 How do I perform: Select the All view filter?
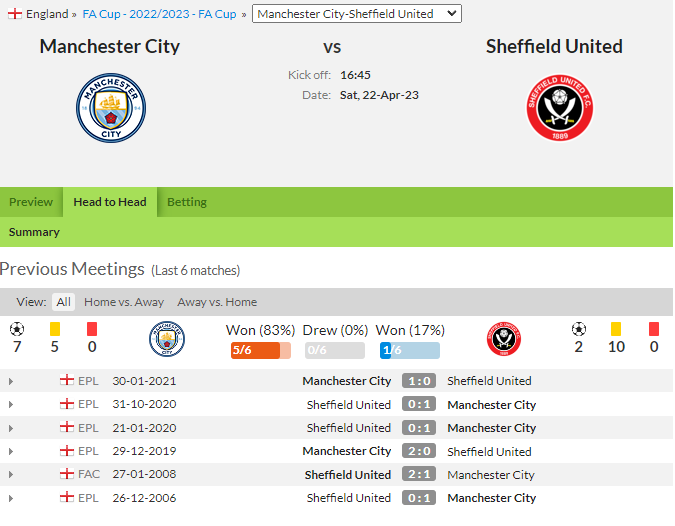tap(63, 302)
